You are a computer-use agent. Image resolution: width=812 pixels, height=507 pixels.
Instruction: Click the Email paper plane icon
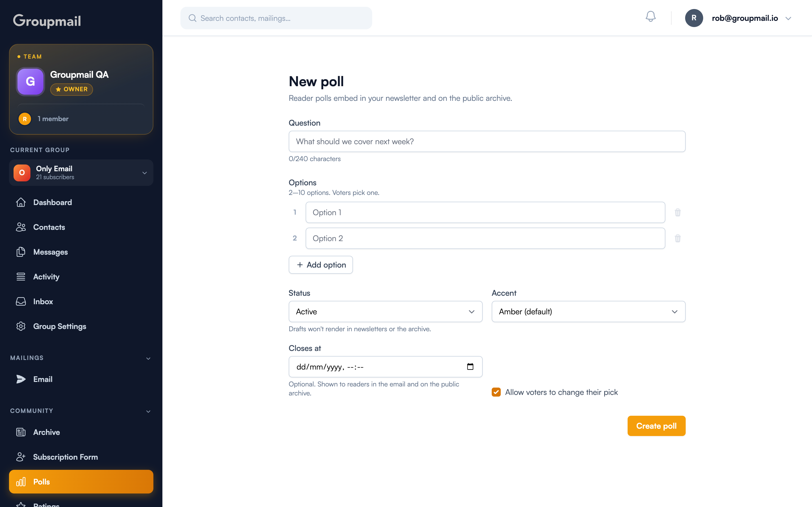pyautogui.click(x=21, y=379)
